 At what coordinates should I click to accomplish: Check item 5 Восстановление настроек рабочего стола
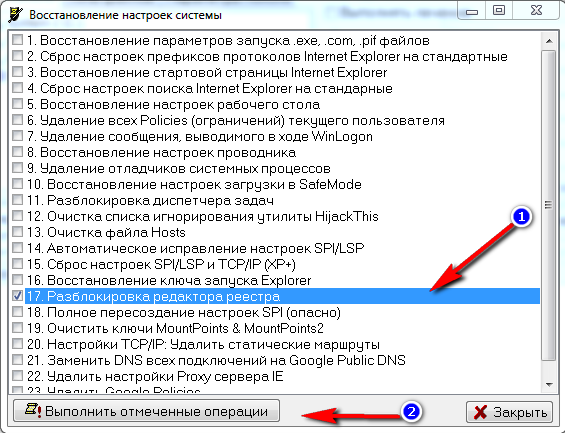point(17,104)
